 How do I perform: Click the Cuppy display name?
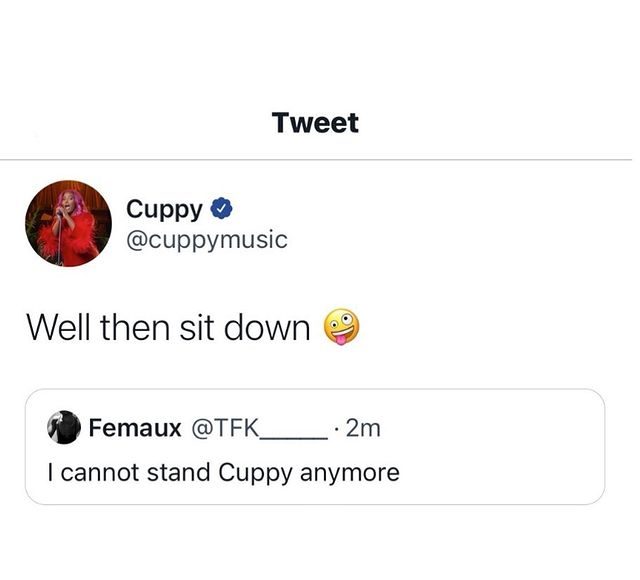tap(165, 209)
